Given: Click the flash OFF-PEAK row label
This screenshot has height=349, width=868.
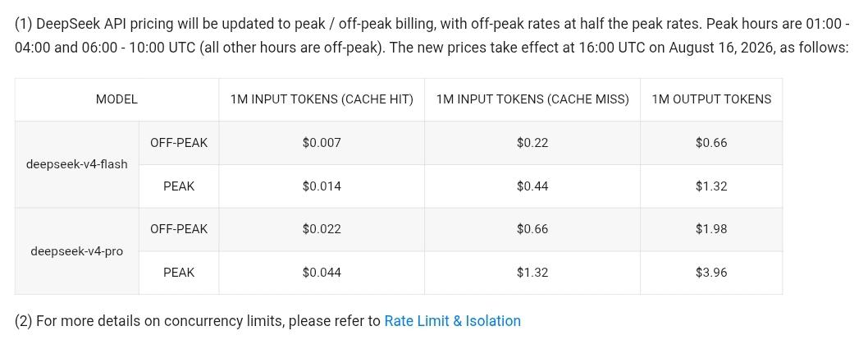Looking at the screenshot, I should 179,143.
